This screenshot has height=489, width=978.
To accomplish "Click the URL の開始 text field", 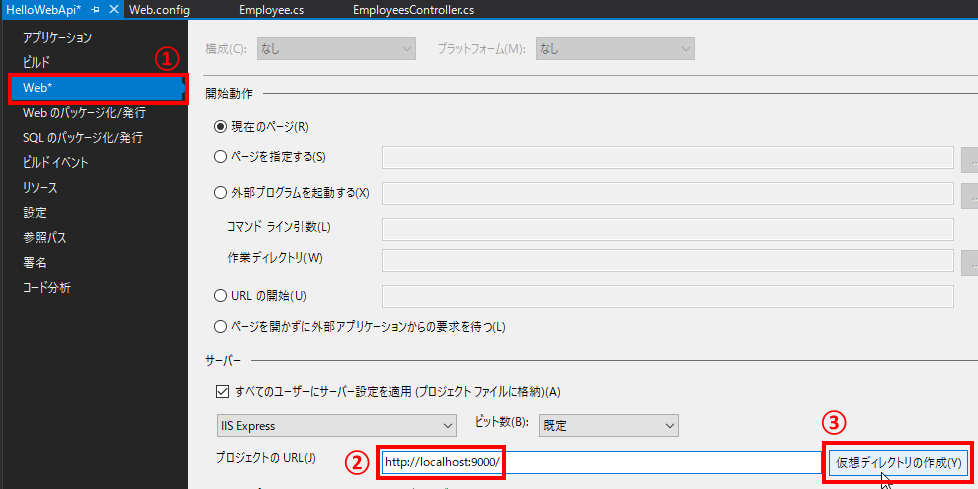I will click(x=667, y=296).
